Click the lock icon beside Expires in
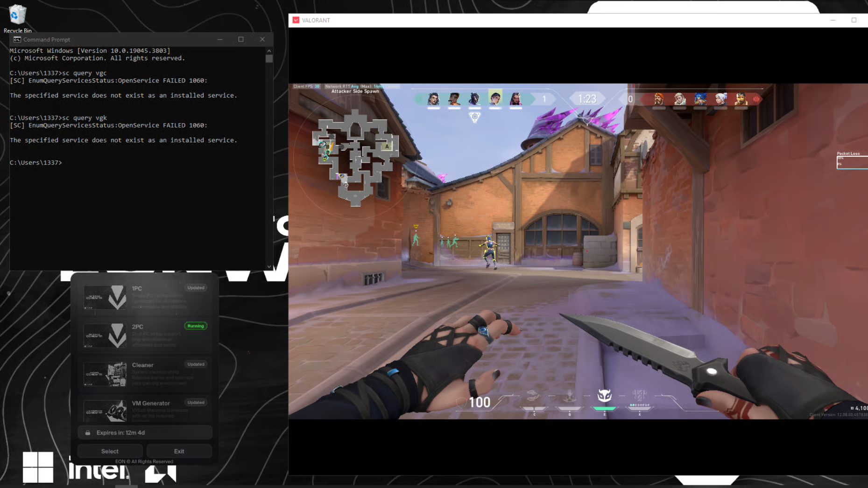 (88, 433)
